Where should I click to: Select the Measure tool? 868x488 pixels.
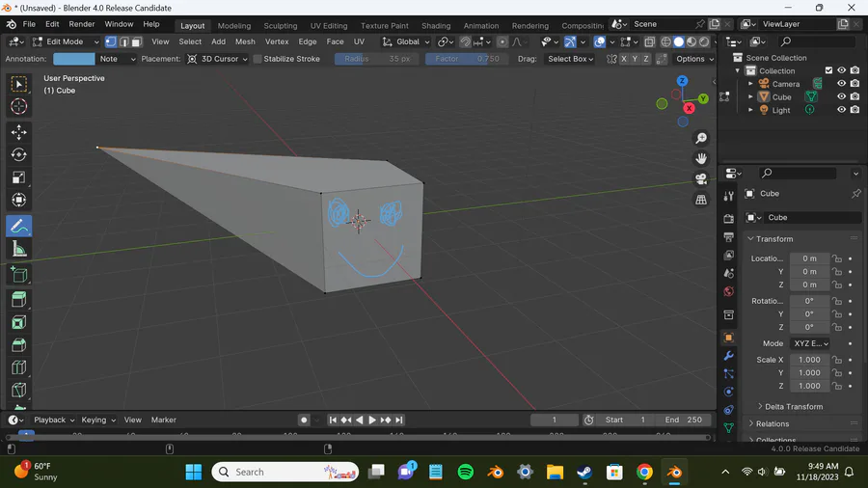click(19, 249)
